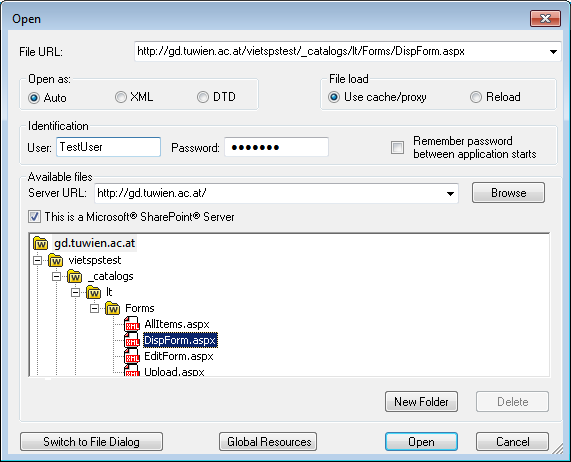Click the XML icon beside AllItems.aspx

tap(131, 324)
